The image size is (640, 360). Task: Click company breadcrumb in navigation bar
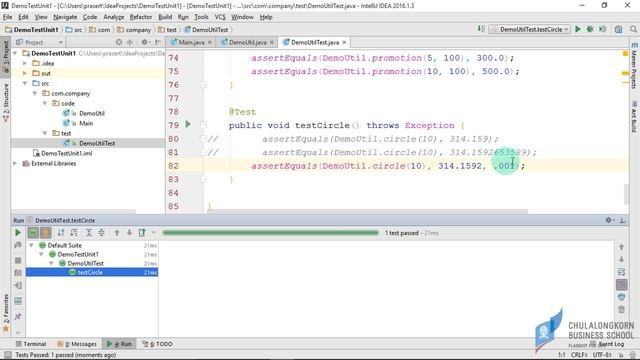134,30
